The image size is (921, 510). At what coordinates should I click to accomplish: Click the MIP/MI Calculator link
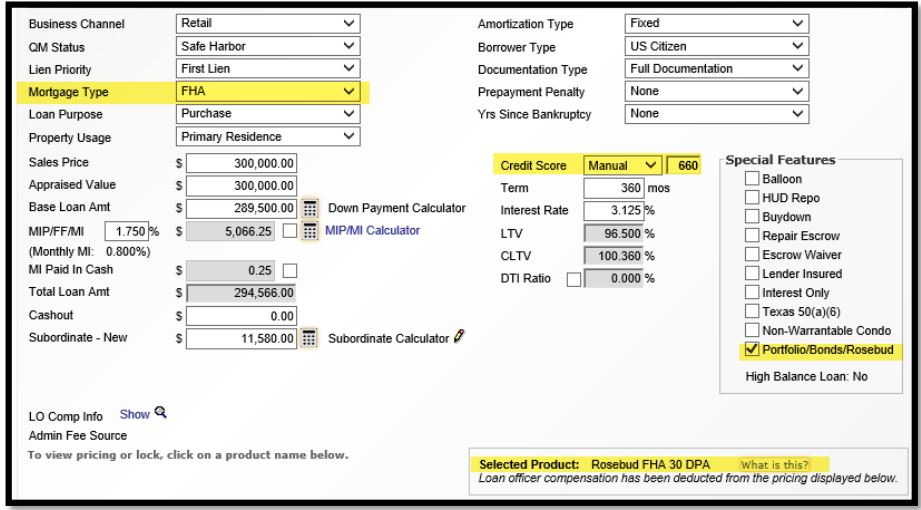click(372, 232)
